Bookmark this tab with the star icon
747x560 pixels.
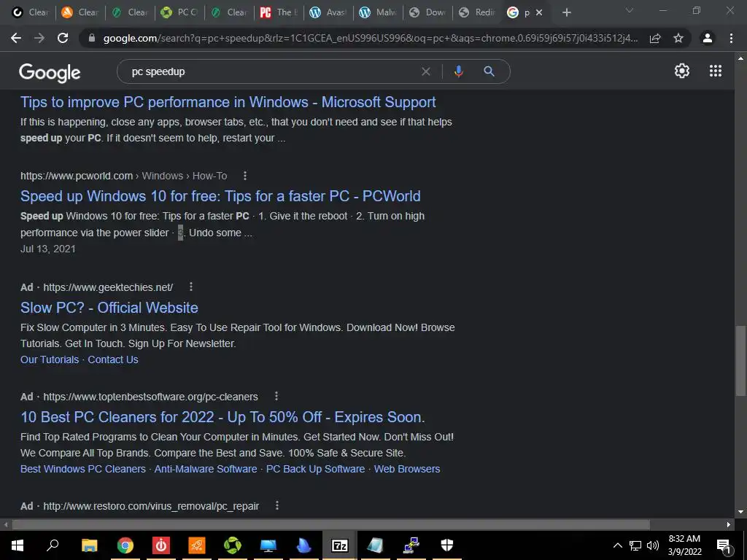(678, 38)
